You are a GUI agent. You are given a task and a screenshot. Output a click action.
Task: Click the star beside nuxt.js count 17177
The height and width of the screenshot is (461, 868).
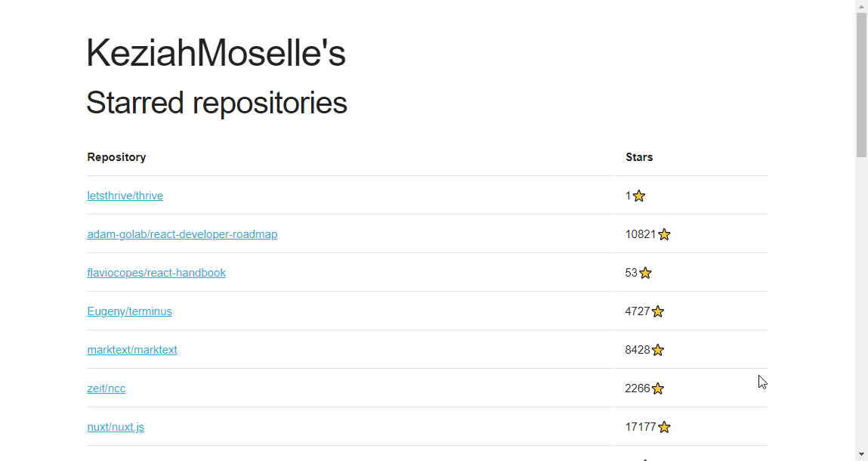[664, 428]
